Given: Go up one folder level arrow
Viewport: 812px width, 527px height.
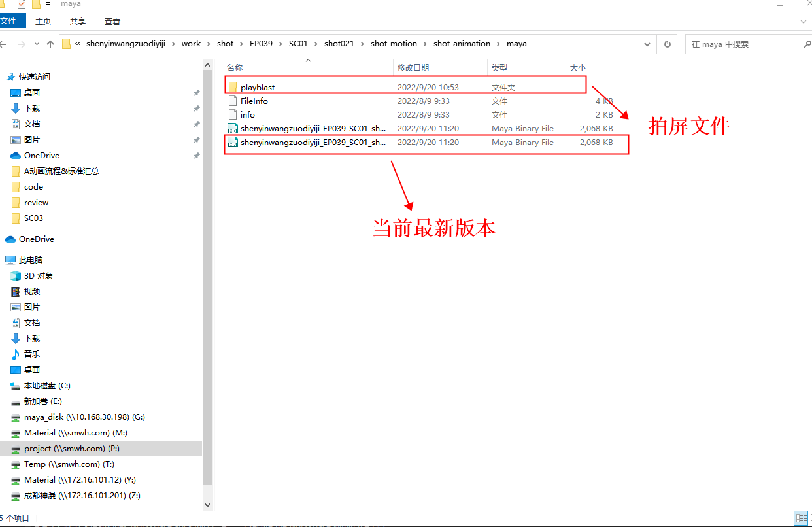Looking at the screenshot, I should (50, 44).
